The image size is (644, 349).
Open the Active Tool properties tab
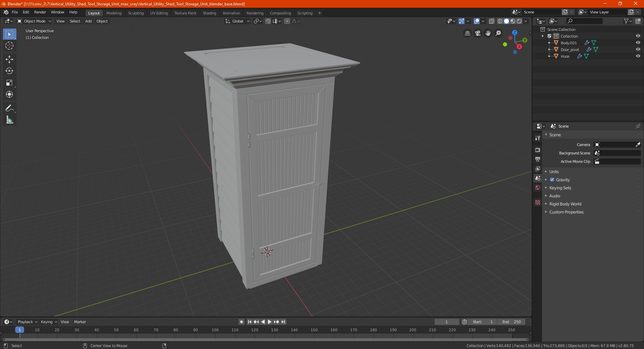[538, 138]
